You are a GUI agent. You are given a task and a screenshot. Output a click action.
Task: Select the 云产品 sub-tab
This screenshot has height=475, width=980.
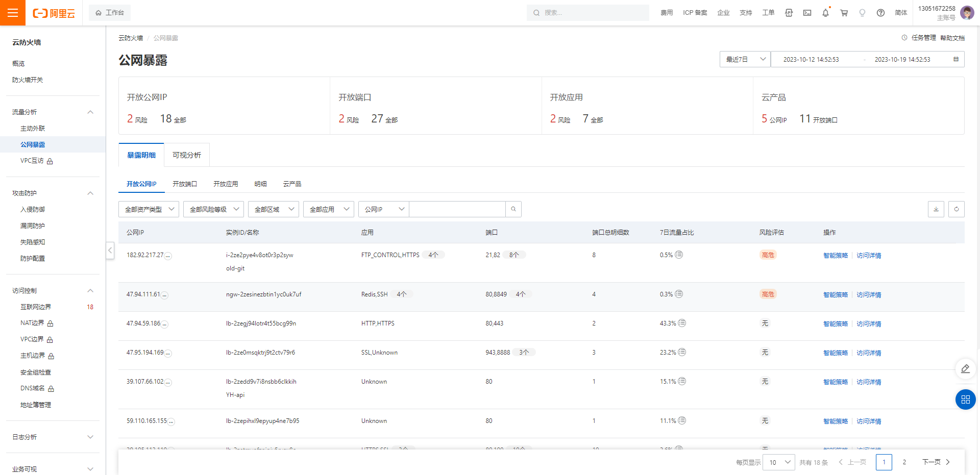point(292,184)
